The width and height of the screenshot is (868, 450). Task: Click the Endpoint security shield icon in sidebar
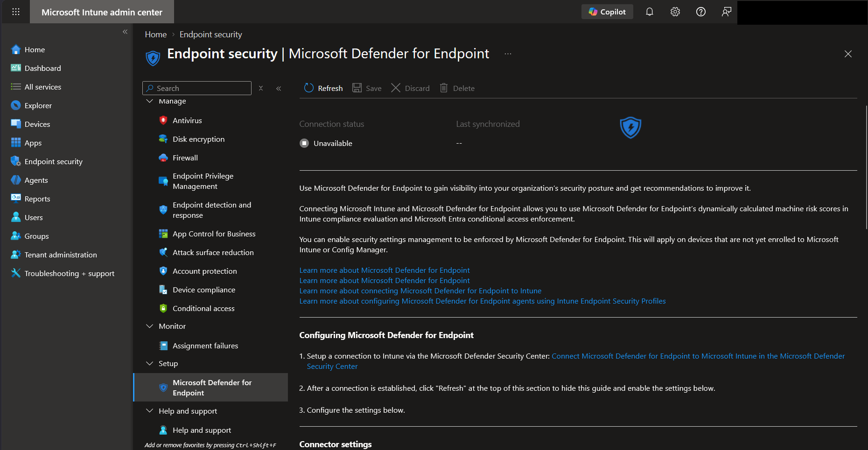point(16,161)
